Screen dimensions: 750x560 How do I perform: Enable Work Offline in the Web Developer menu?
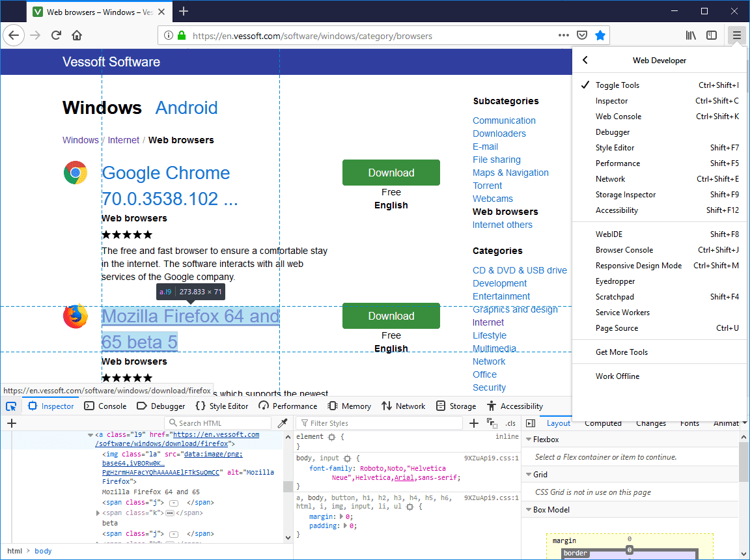(x=660, y=376)
